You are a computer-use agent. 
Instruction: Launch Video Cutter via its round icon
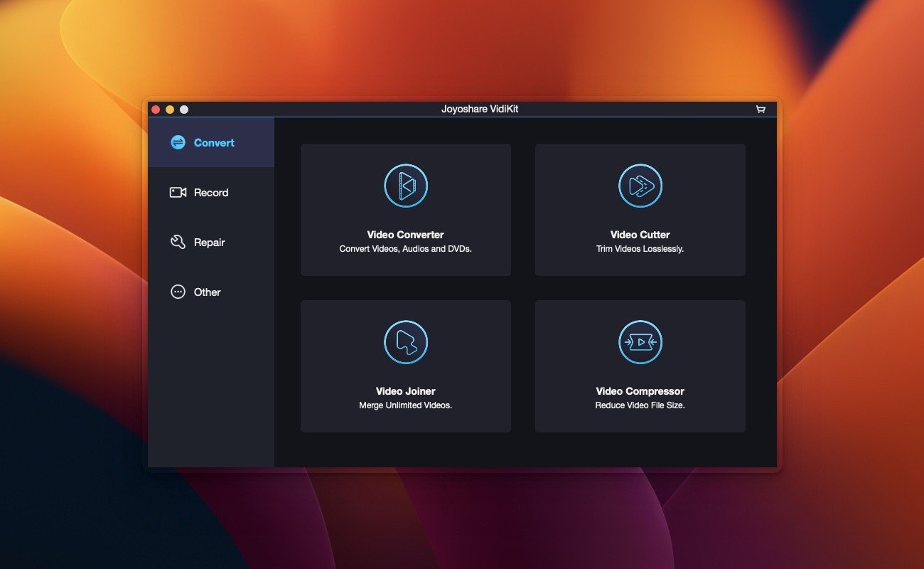point(640,186)
